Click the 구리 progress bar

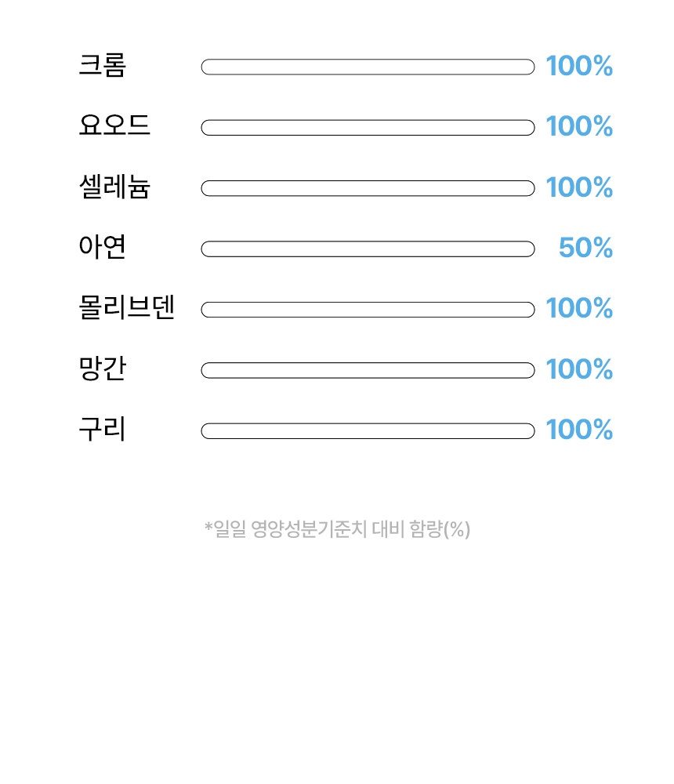coord(368,431)
